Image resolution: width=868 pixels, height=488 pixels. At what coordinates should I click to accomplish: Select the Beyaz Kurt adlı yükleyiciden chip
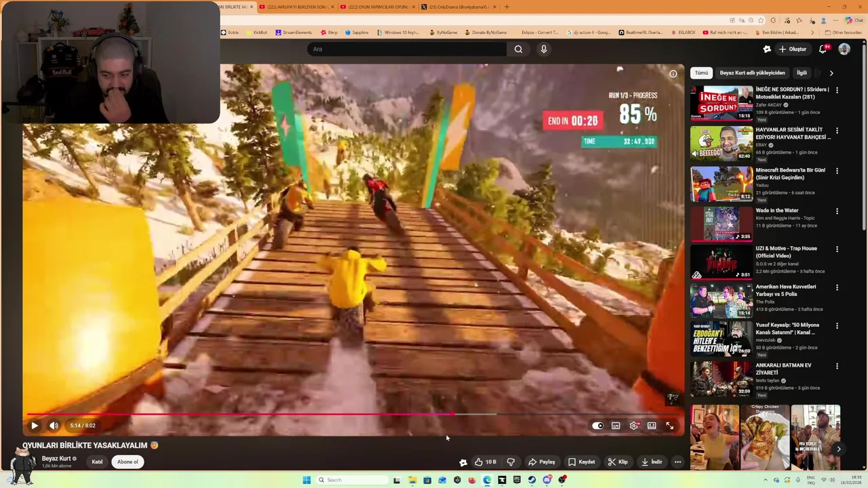tap(752, 73)
